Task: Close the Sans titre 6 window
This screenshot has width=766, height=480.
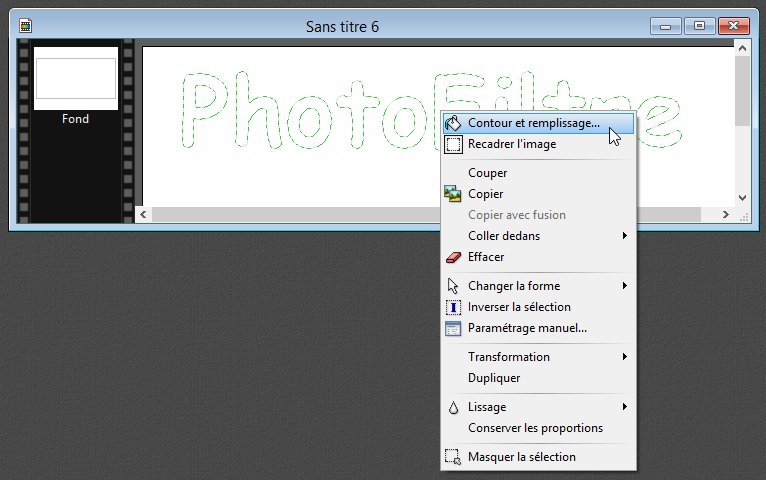Action: coord(734,26)
